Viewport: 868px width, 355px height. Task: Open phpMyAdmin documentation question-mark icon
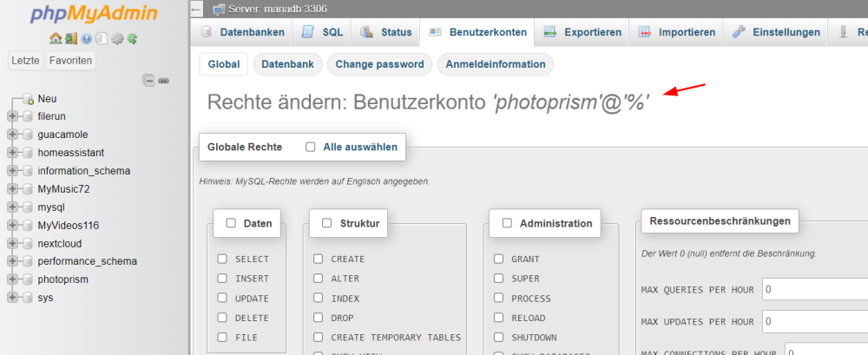[x=86, y=39]
